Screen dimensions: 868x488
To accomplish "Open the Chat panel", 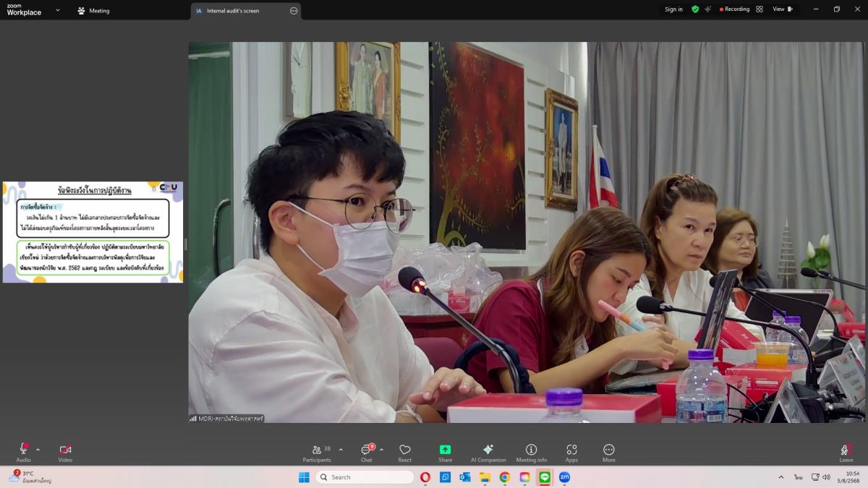I will click(x=367, y=453).
